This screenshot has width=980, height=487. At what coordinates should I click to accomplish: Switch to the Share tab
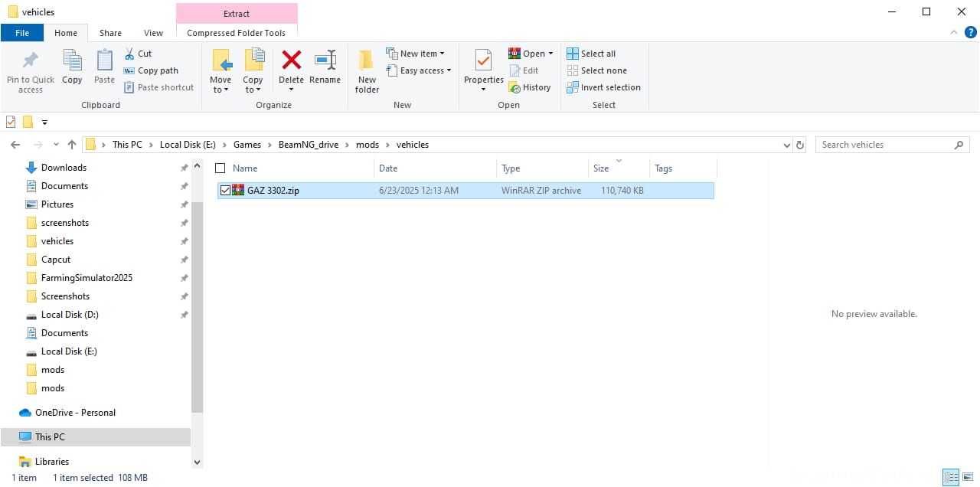click(x=110, y=33)
